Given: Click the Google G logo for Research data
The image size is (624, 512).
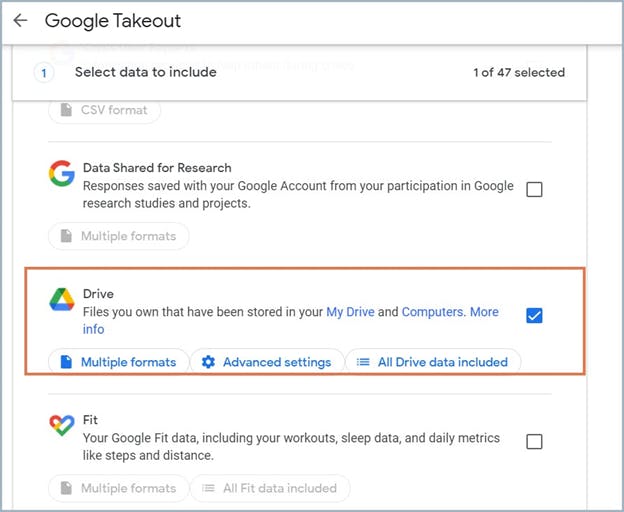Looking at the screenshot, I should tap(62, 173).
